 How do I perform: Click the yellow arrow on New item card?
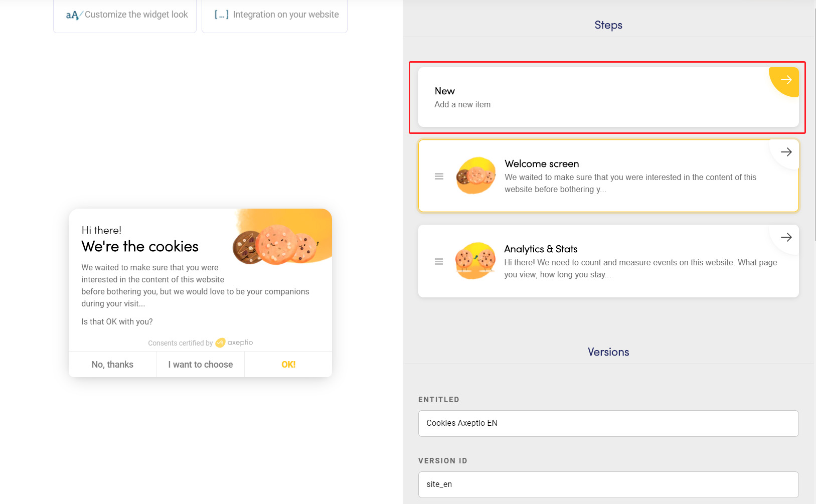tap(786, 80)
